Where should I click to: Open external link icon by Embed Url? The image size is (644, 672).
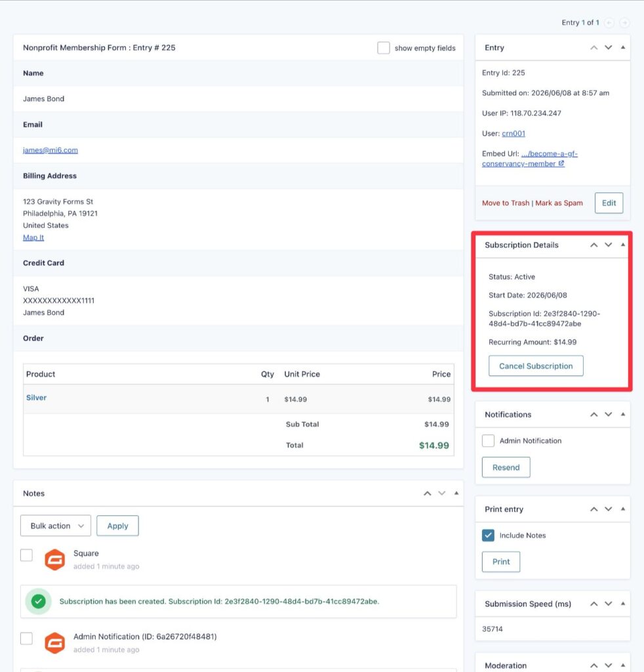(x=561, y=163)
